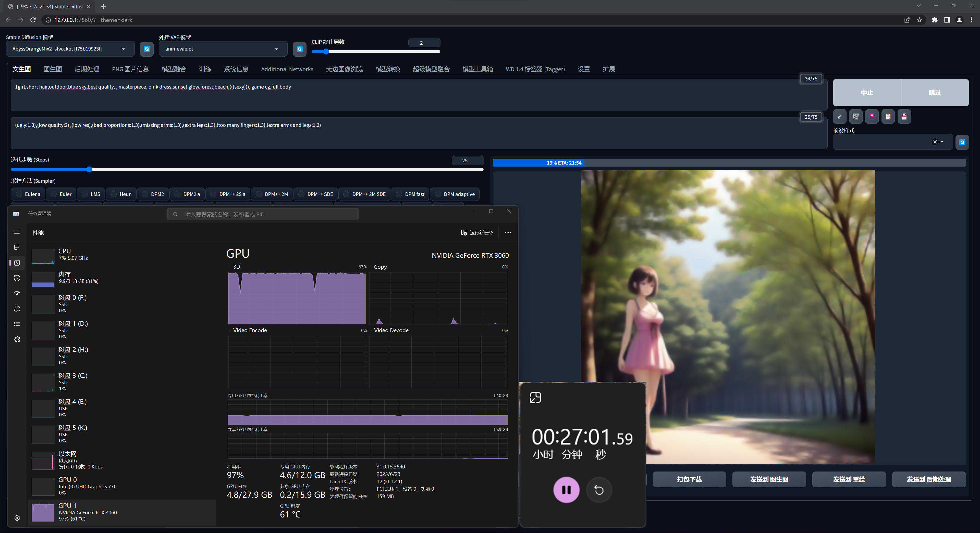Image resolution: width=980 pixels, height=533 pixels.
Task: Select the Euler a sampler radio button
Action: coord(19,194)
